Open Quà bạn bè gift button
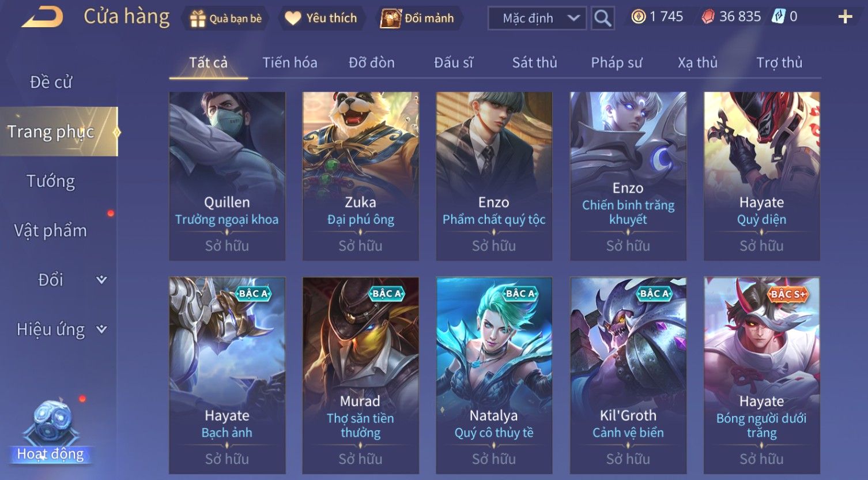This screenshot has width=868, height=480. point(225,18)
